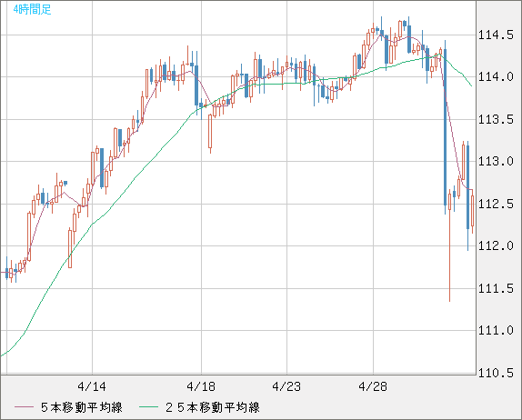Click the 111.0 price axis label
The height and width of the screenshot is (420, 522).
click(x=496, y=331)
